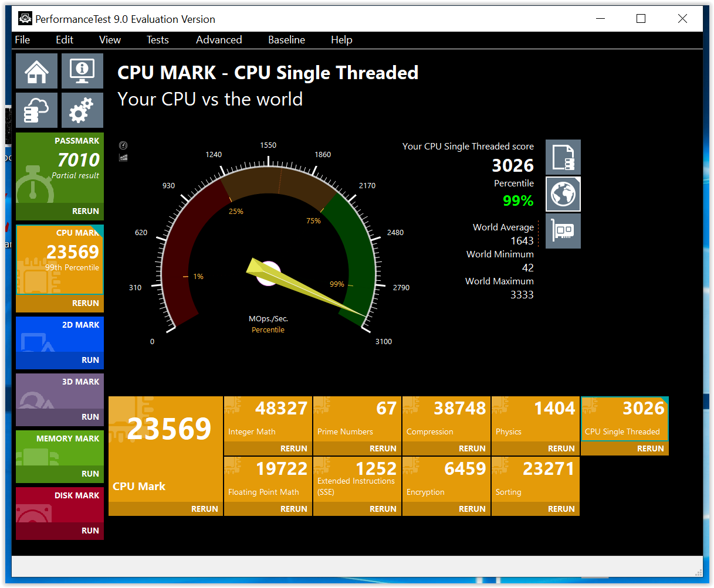Click the green 99% percentile value

(518, 201)
